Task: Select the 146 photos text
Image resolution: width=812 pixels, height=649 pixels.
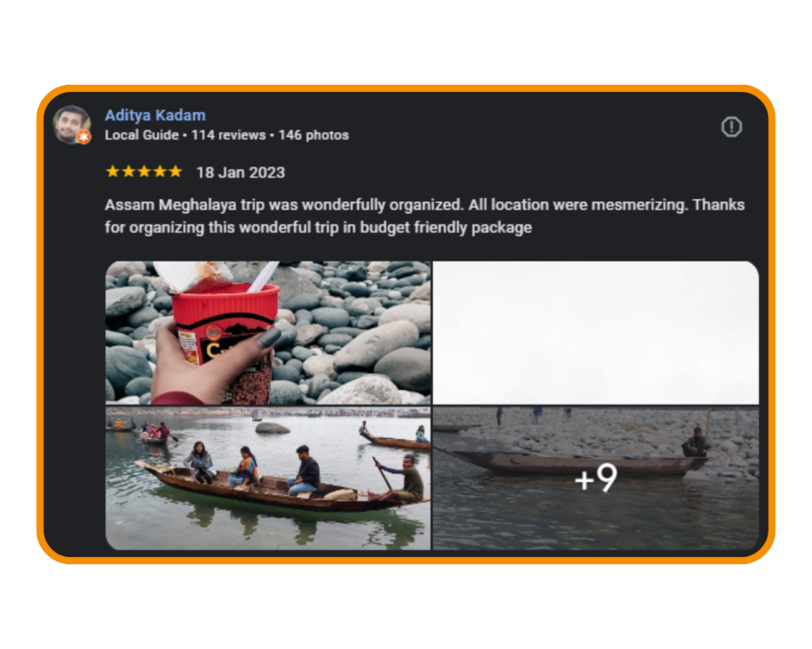Action: pyautogui.click(x=314, y=135)
